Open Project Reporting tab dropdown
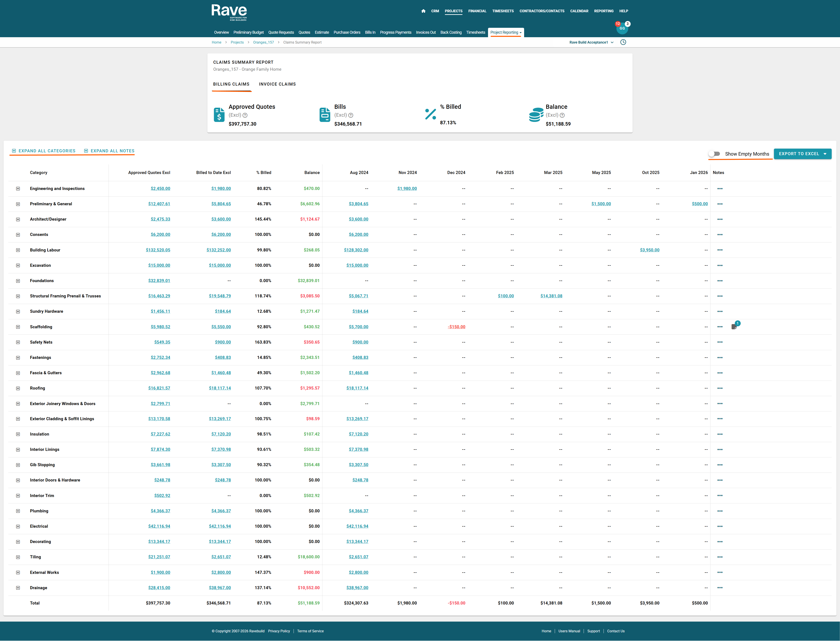 tap(506, 32)
